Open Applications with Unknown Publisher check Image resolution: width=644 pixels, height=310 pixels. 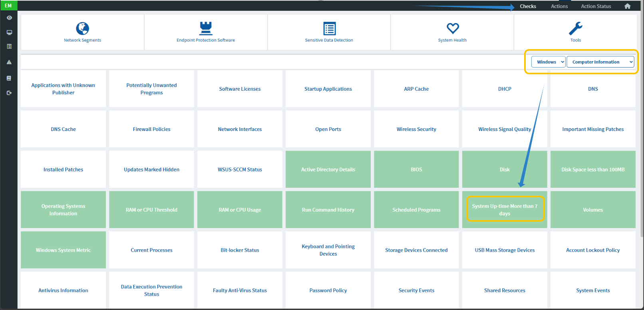63,89
